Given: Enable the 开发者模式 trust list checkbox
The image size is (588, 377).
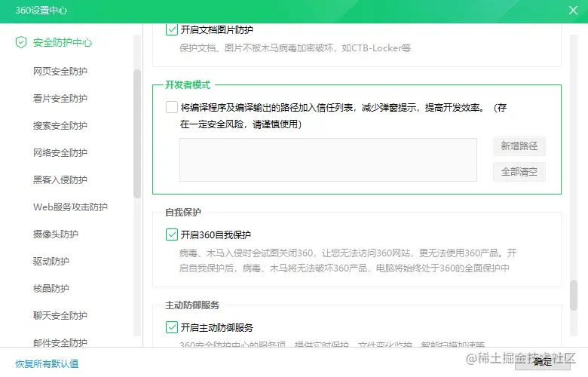Looking at the screenshot, I should point(172,107).
